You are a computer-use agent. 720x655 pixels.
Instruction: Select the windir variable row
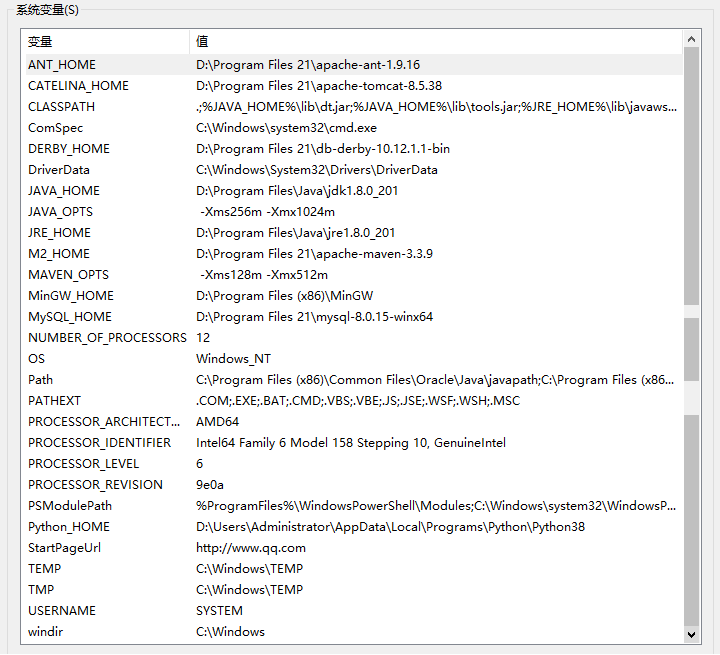click(x=354, y=632)
